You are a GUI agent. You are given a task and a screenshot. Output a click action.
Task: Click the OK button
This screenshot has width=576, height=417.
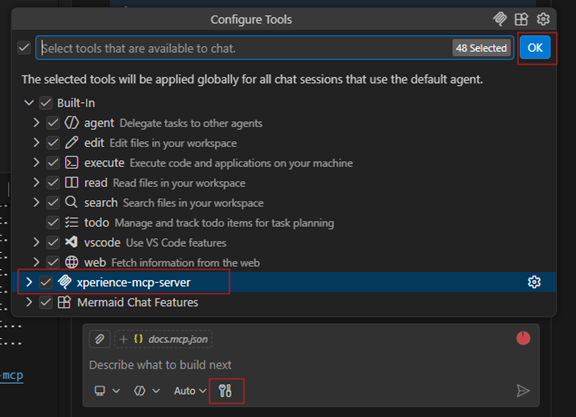(535, 47)
